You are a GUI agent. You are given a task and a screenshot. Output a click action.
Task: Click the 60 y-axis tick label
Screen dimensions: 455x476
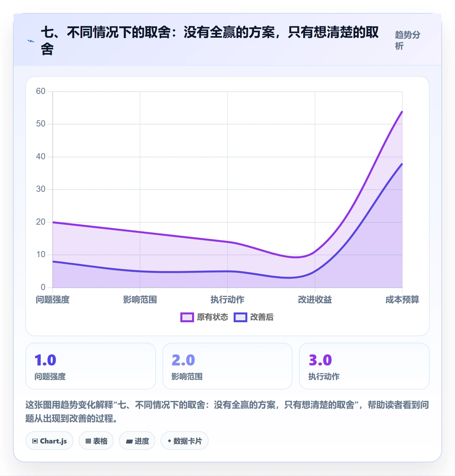[41, 91]
